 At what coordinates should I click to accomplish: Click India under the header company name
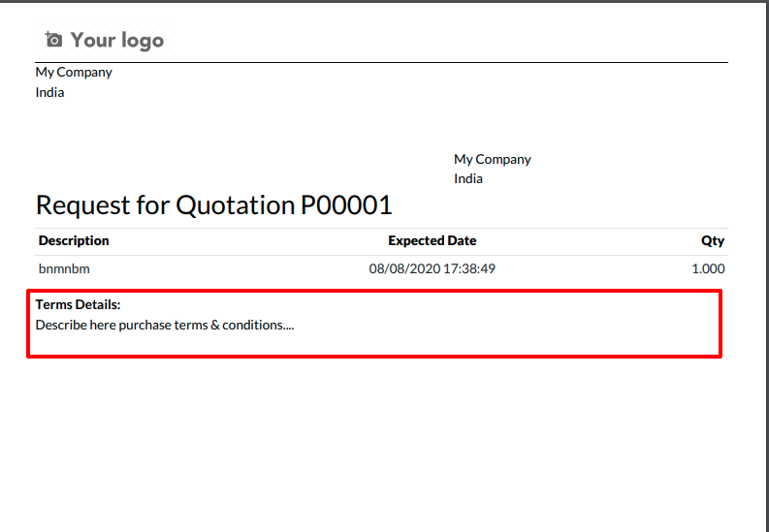[x=49, y=92]
